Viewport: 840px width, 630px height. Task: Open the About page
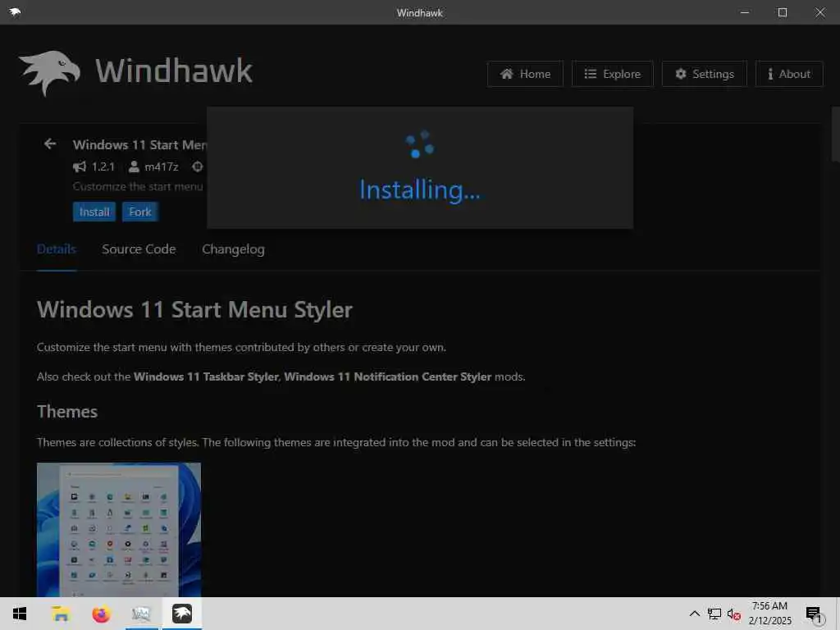point(789,74)
